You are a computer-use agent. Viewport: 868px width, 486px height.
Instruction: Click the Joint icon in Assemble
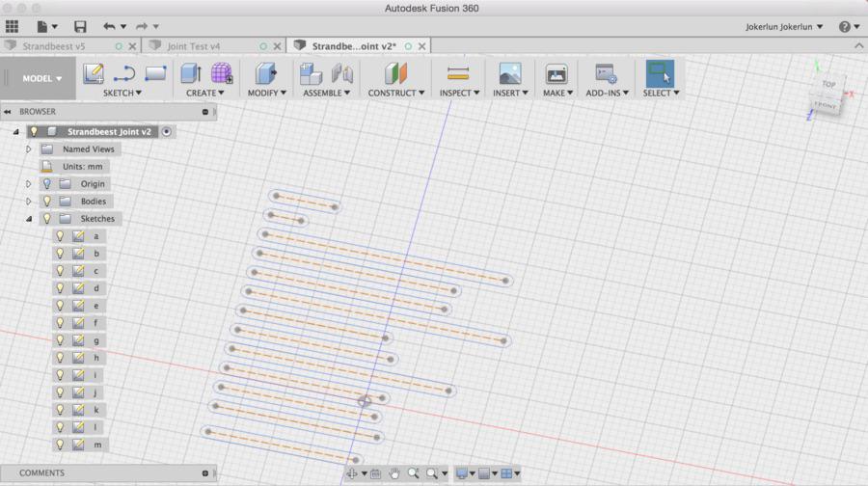tap(342, 73)
